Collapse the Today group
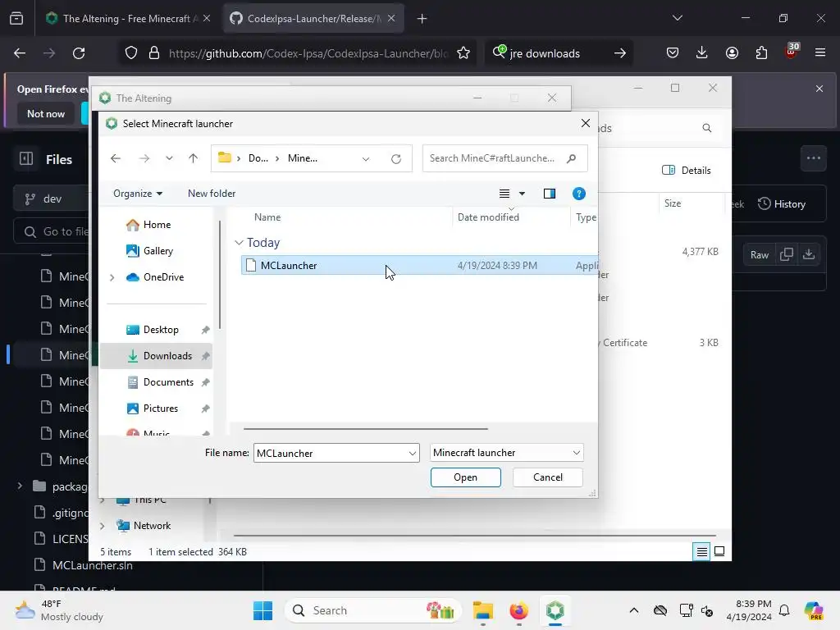Viewport: 840px width, 630px height. 239,243
